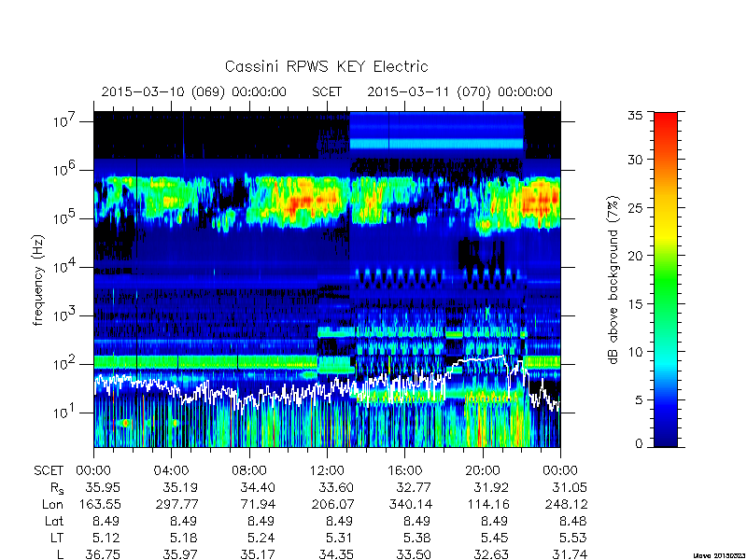
Task: Click the Lon value "248.12"
Action: coord(566,504)
